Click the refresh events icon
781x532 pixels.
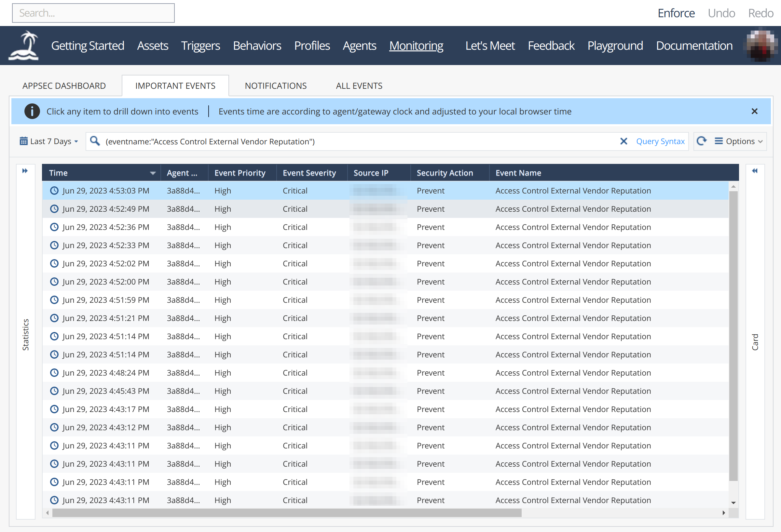point(701,141)
